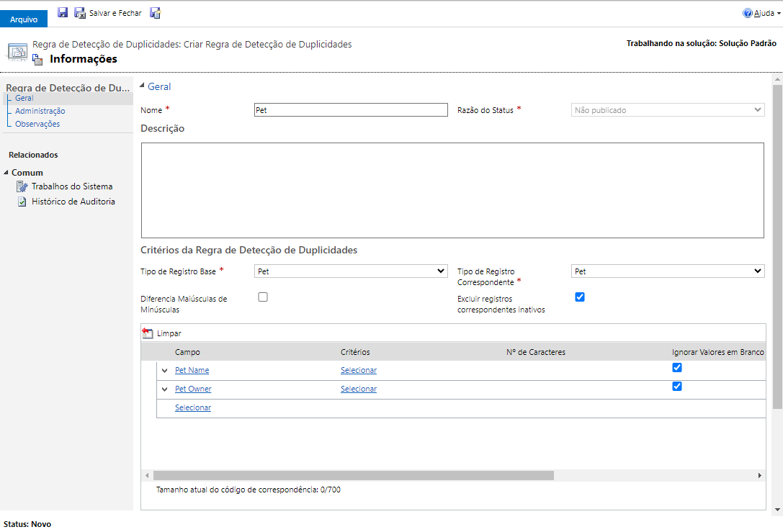783x532 pixels.
Task: Click the Limpar clear icon
Action: click(x=148, y=333)
